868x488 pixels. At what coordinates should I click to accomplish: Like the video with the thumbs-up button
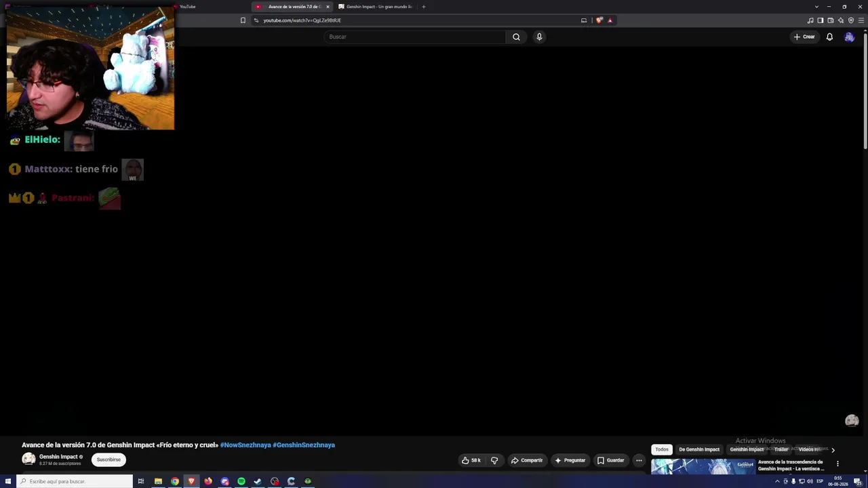tap(473, 460)
